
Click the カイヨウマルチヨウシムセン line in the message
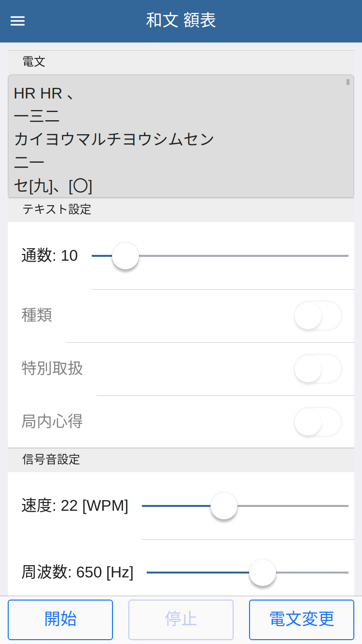(114, 140)
